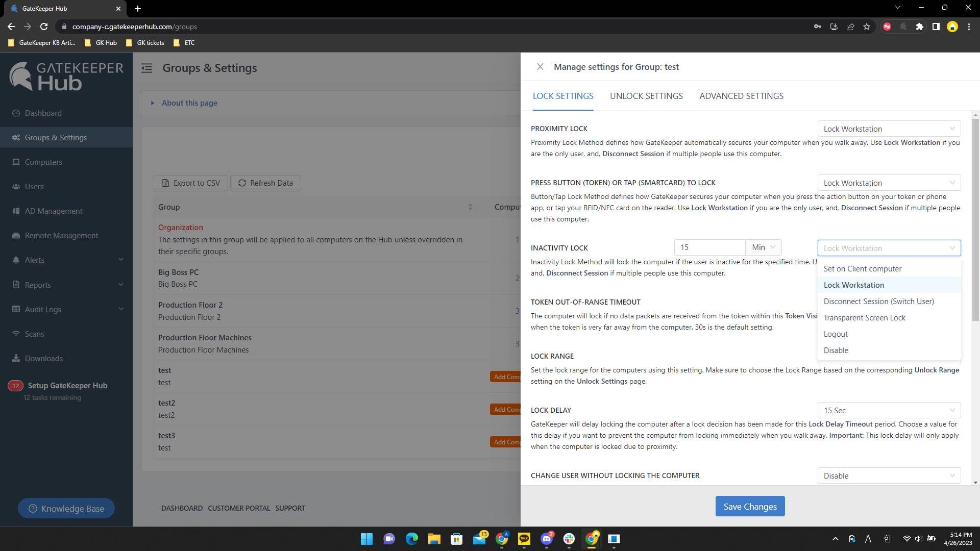Reload the page with browser refresh icon
The image size is (980, 551).
point(44,27)
